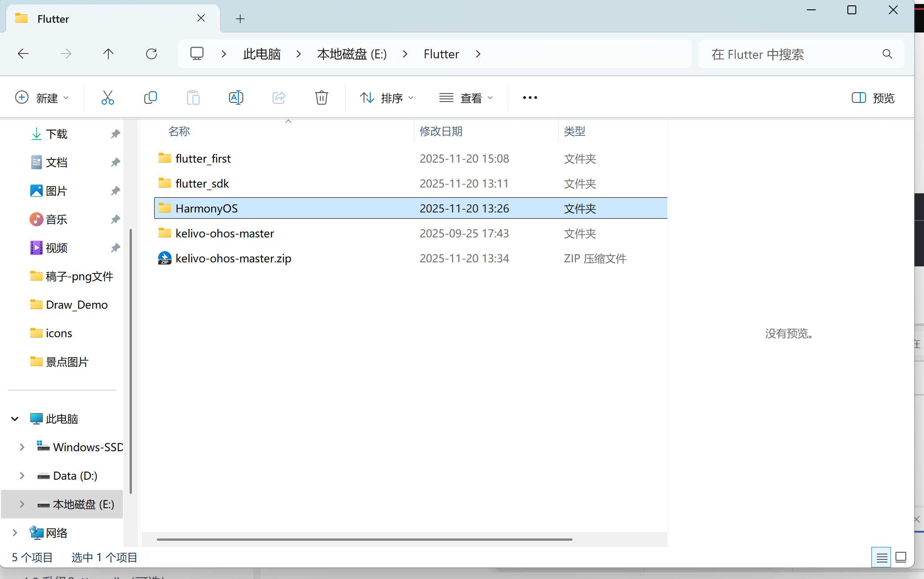Click the Copy icon in toolbar
Screen dimensions: 924x579
click(x=151, y=98)
